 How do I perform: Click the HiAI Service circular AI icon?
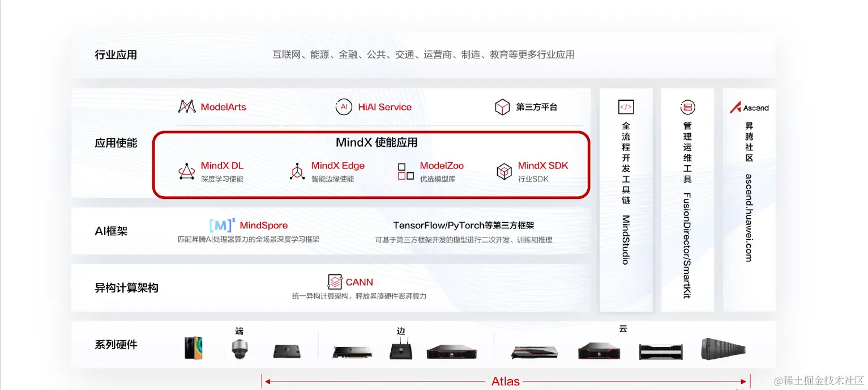click(344, 107)
